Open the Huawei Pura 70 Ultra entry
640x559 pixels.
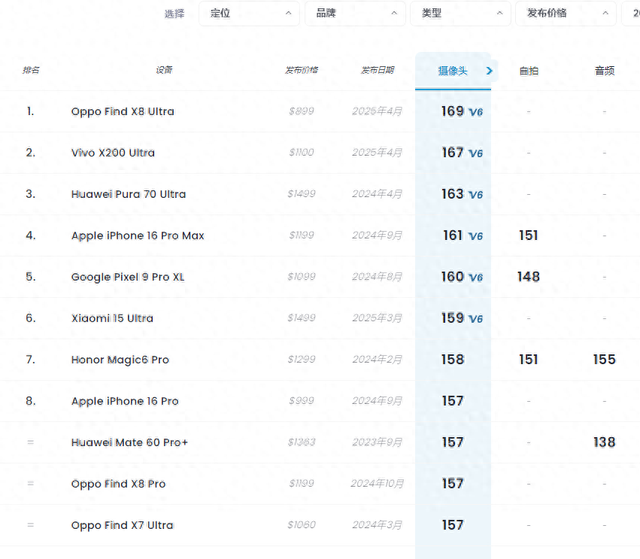point(129,194)
